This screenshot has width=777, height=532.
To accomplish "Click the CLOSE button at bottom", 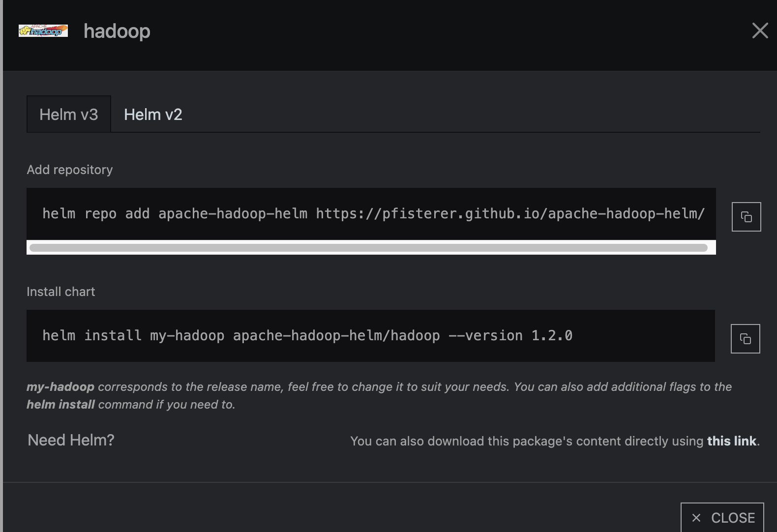I will (x=722, y=517).
